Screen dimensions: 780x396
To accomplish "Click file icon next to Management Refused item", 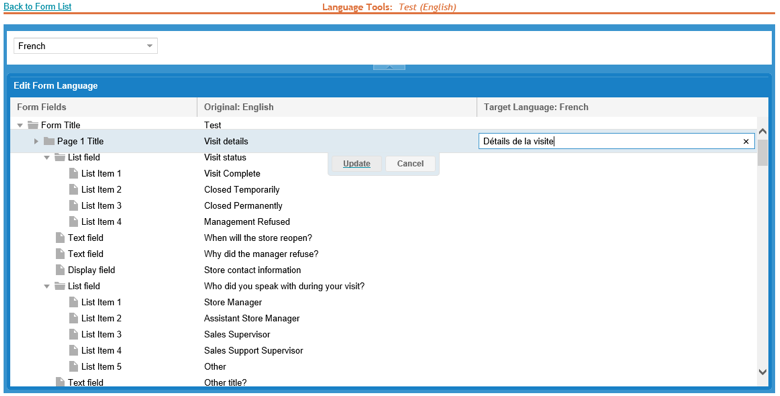I will pyautogui.click(x=74, y=222).
